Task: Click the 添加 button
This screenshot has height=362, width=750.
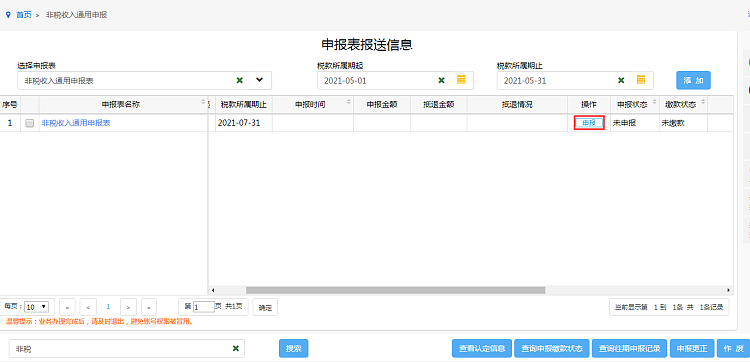Action: (x=693, y=80)
